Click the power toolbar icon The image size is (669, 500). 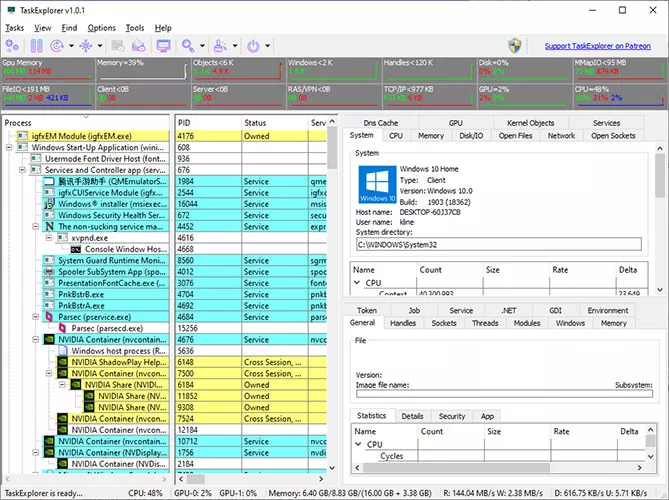point(253,46)
